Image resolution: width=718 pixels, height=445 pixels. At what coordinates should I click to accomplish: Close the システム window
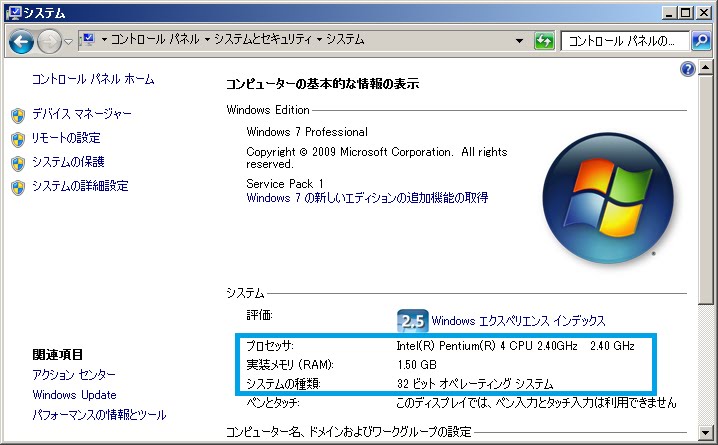click(x=703, y=13)
